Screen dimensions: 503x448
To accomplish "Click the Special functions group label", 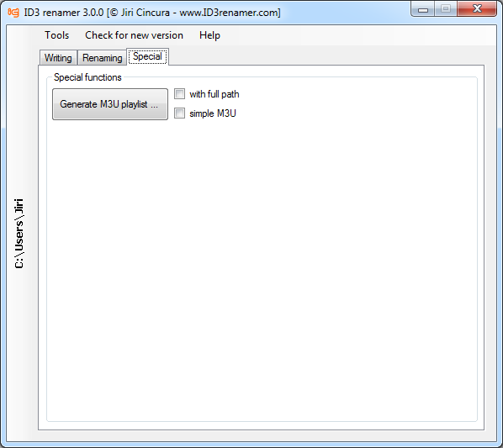I will point(87,77).
